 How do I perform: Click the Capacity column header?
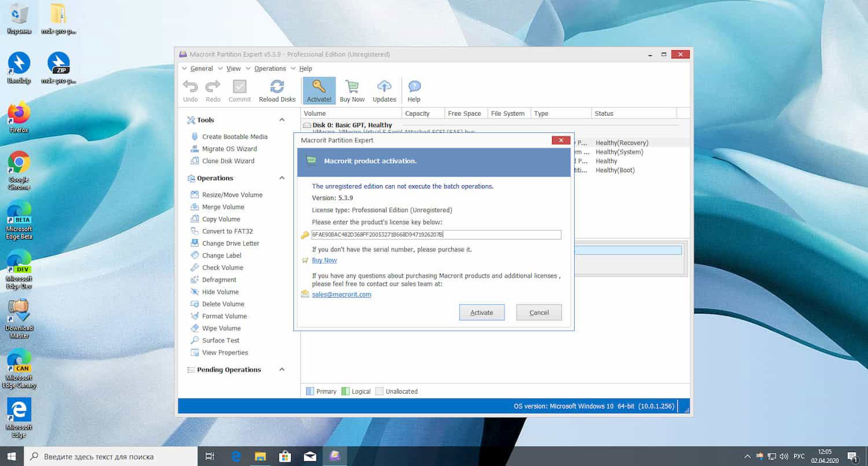[x=423, y=113]
